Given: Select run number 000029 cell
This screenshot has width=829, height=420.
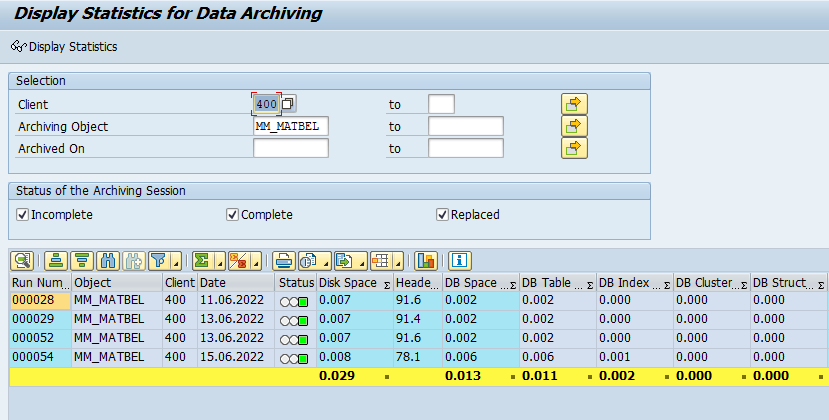Looking at the screenshot, I should 40,319.
